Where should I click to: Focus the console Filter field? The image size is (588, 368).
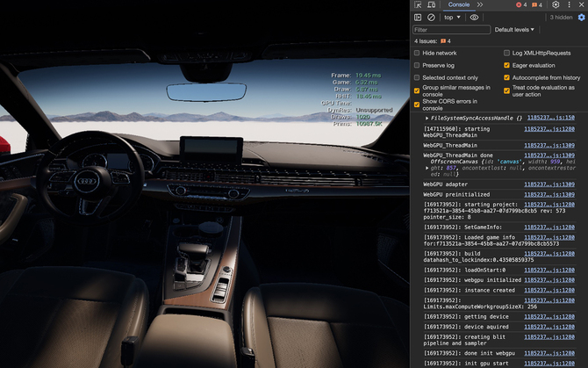[x=451, y=30]
